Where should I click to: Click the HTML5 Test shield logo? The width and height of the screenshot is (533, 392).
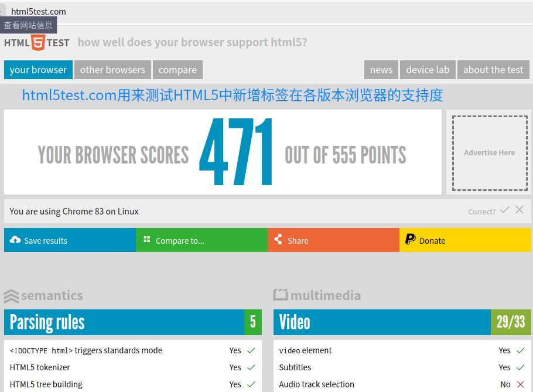pyautogui.click(x=38, y=43)
